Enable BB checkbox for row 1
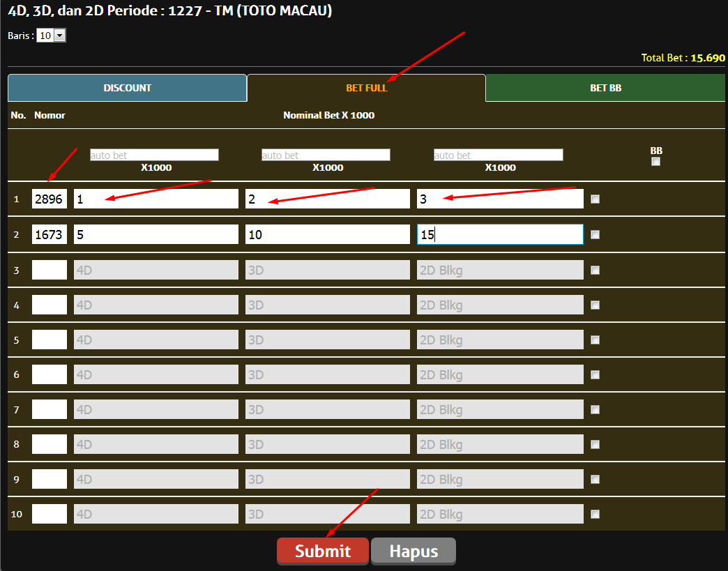The width and height of the screenshot is (728, 571). [x=595, y=199]
